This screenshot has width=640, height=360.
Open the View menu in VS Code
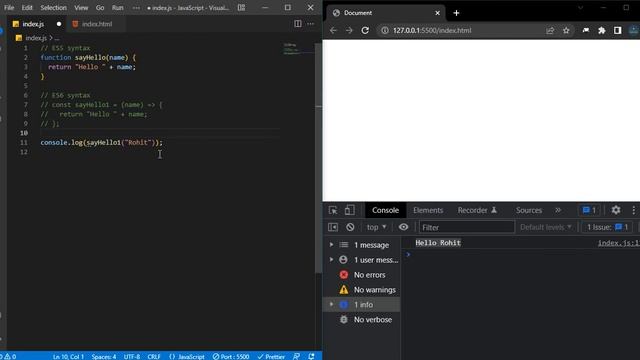pyautogui.click(x=81, y=8)
